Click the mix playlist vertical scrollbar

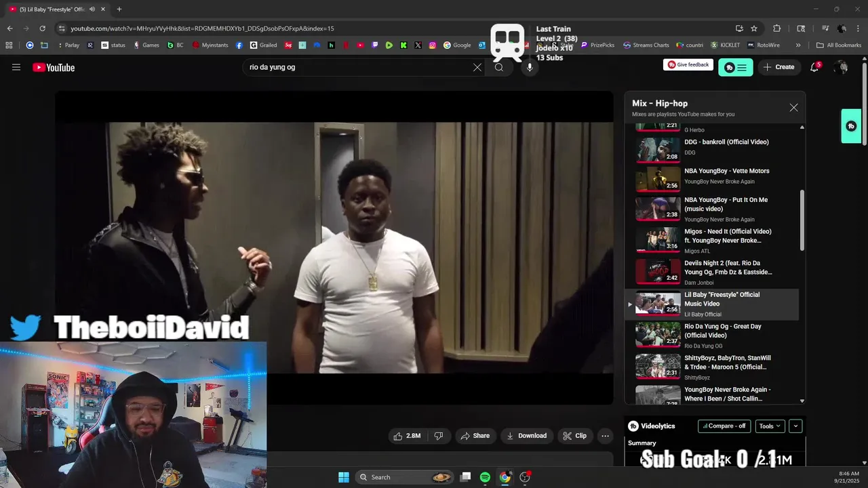pos(802,220)
